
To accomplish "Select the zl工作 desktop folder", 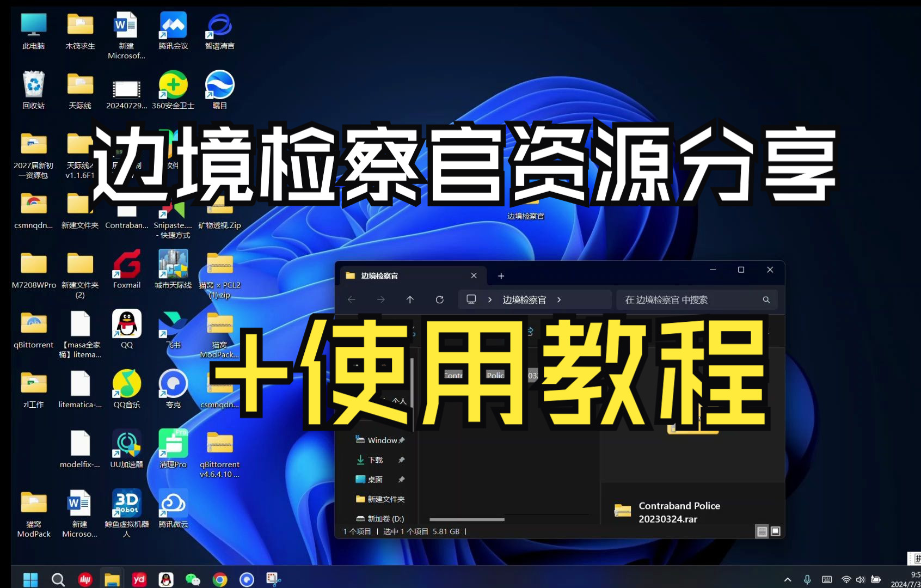I will tap(34, 389).
